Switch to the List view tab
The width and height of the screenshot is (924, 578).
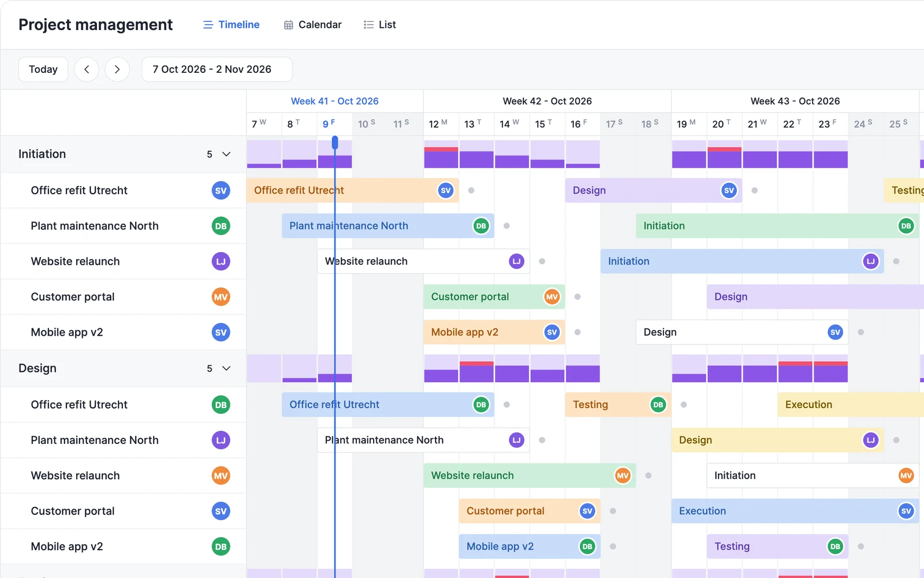tap(379, 25)
